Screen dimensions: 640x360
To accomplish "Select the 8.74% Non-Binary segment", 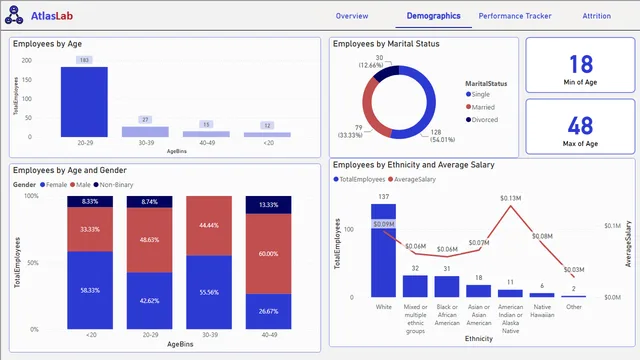I will [149, 202].
